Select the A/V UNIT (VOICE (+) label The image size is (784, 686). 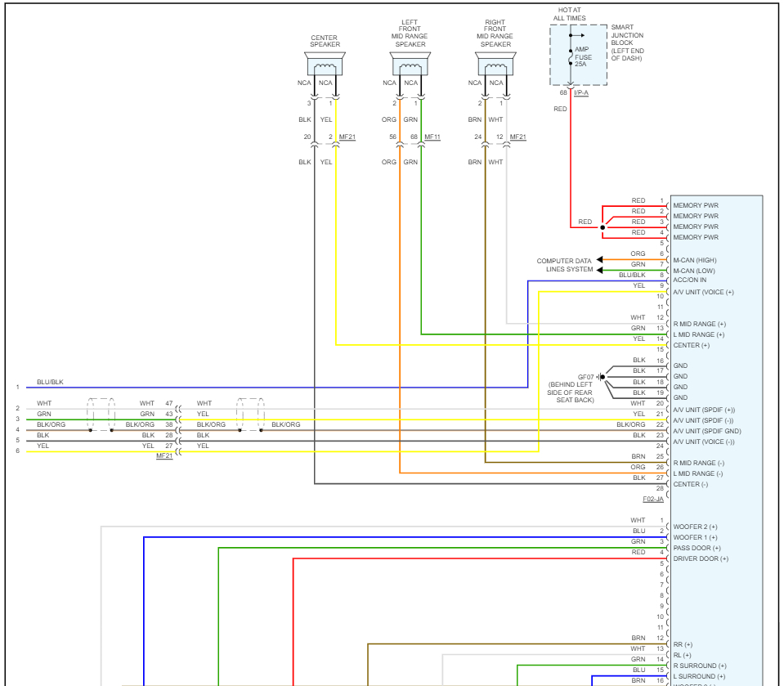point(704,292)
